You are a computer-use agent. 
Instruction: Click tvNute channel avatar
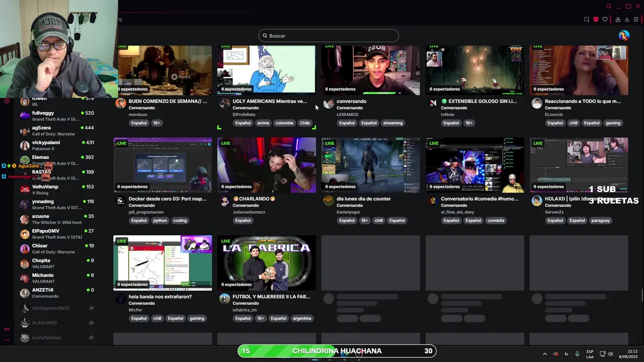433,104
